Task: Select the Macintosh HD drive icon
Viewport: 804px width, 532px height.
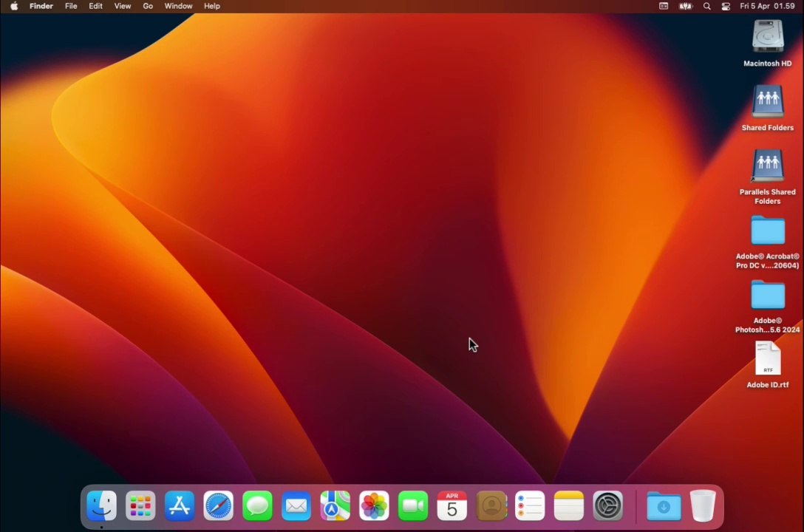Action: coord(767,37)
